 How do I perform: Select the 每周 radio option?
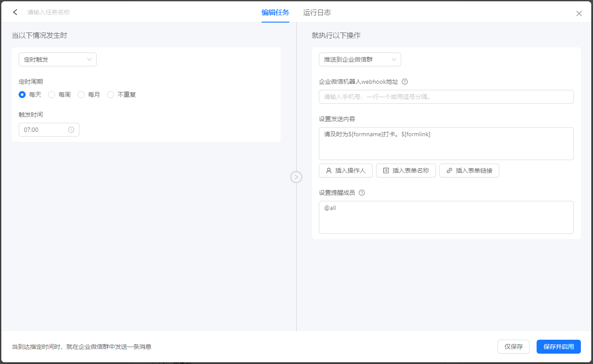point(59,95)
